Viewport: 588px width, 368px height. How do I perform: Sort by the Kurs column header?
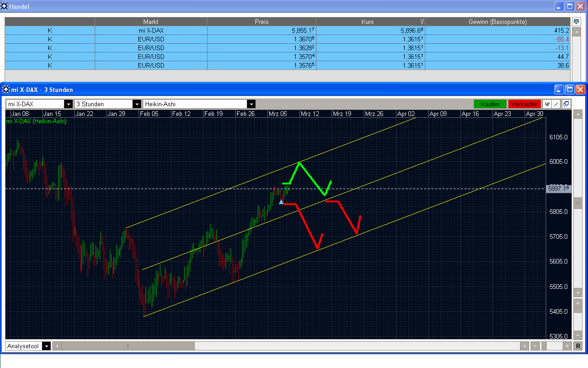coord(371,22)
